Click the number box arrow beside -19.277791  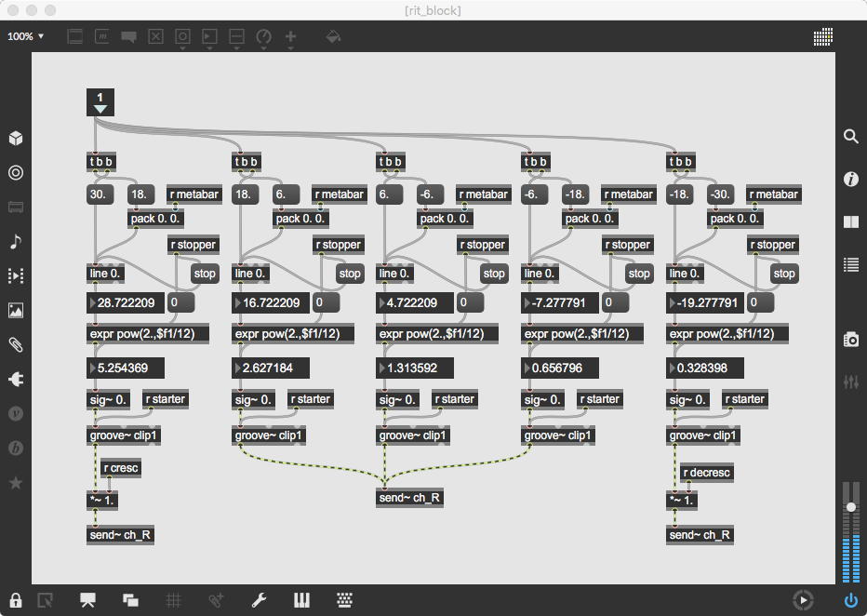[673, 302]
